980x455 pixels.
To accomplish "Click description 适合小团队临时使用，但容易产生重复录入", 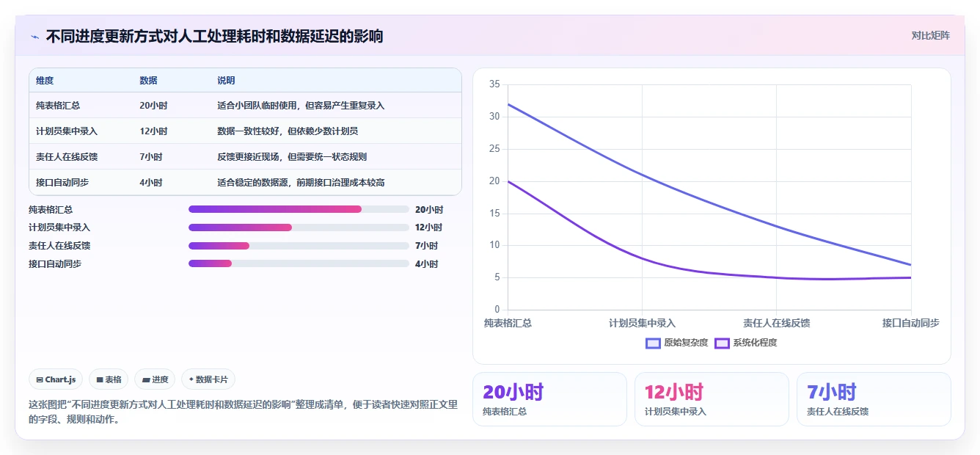I will click(301, 106).
